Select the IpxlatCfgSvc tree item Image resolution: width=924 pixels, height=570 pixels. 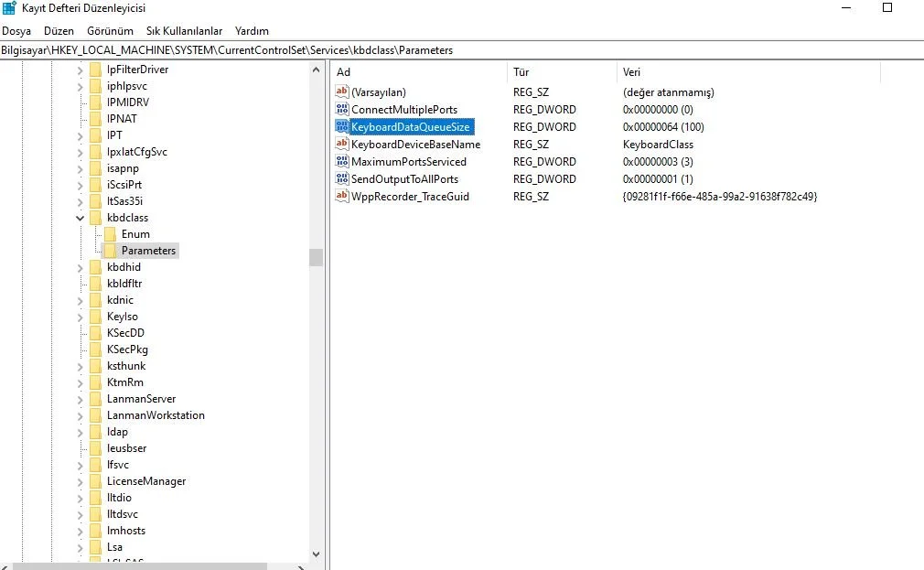[x=136, y=152]
